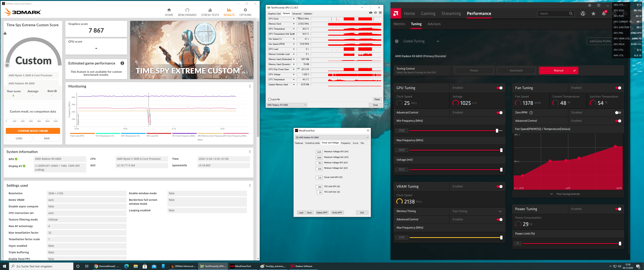Expand the Global Tuning dropdown
Viewport: 644px width, 270px height.
click(438, 41)
